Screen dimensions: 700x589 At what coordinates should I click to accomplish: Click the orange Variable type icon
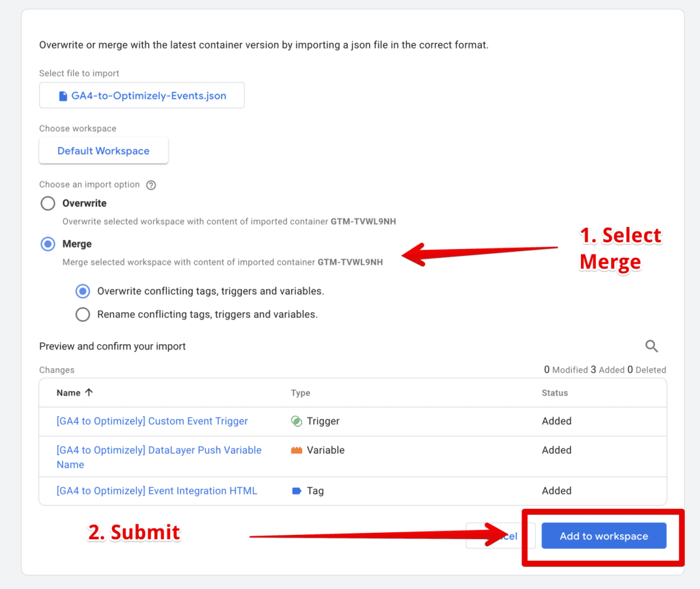pos(297,449)
